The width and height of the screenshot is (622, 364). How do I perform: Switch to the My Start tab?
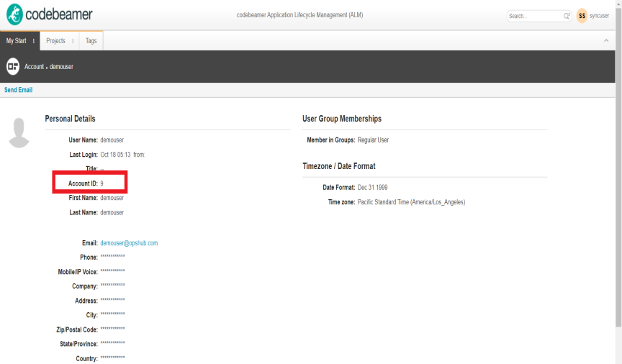coord(16,41)
